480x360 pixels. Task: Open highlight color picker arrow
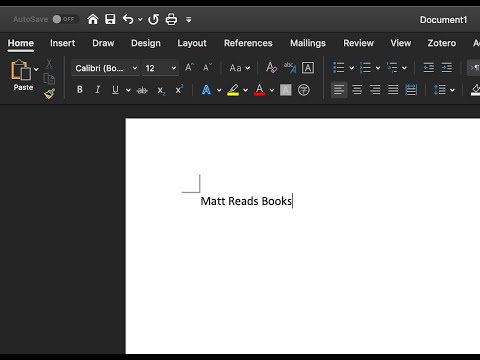coord(245,90)
